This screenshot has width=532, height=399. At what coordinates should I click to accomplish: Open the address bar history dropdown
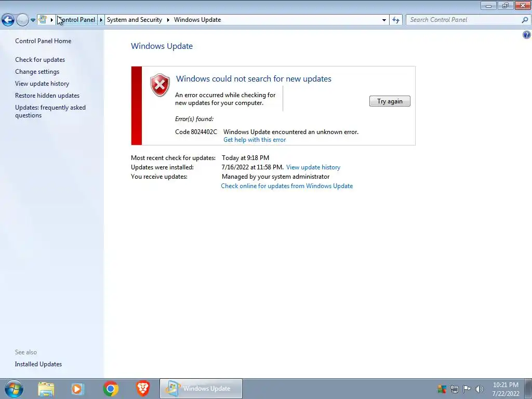pos(384,20)
